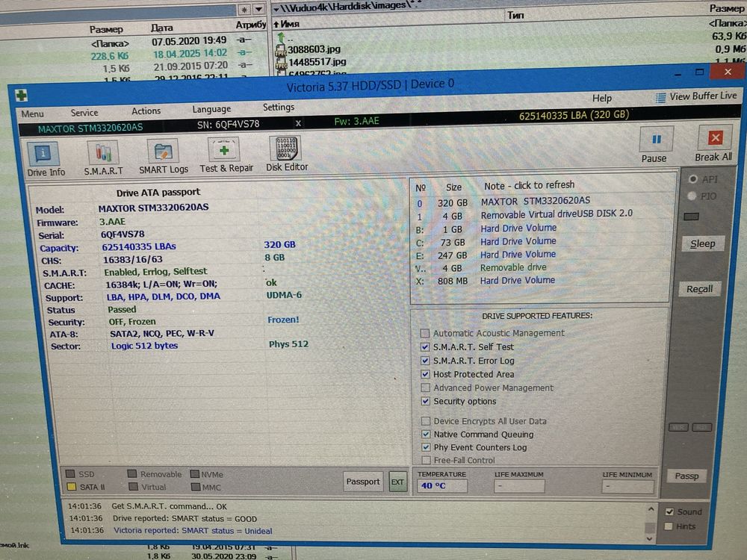This screenshot has height=560, width=747.
Task: Toggle Advanced Power Management checkbox
Action: (426, 388)
